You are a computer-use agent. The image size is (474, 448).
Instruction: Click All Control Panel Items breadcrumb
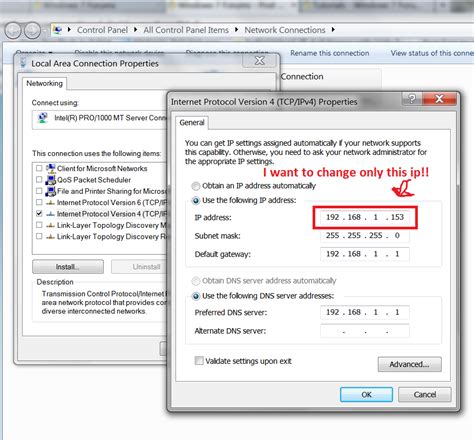tap(186, 30)
